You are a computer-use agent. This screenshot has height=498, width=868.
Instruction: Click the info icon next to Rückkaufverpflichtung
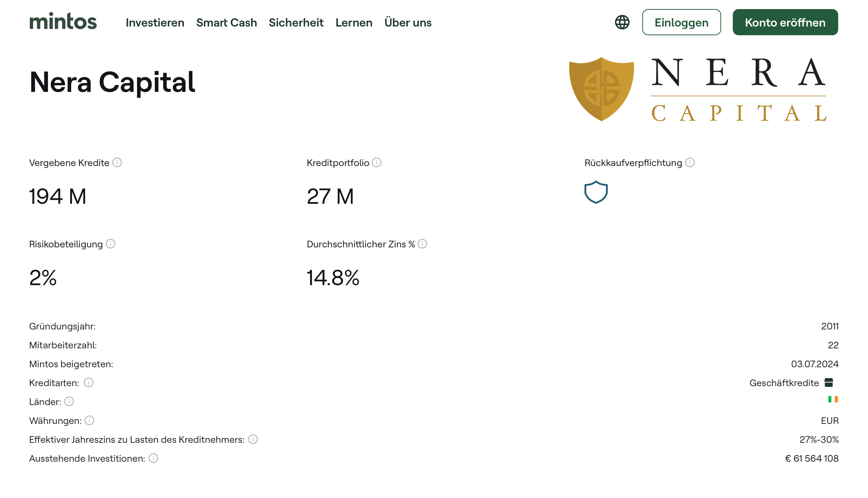pyautogui.click(x=690, y=162)
